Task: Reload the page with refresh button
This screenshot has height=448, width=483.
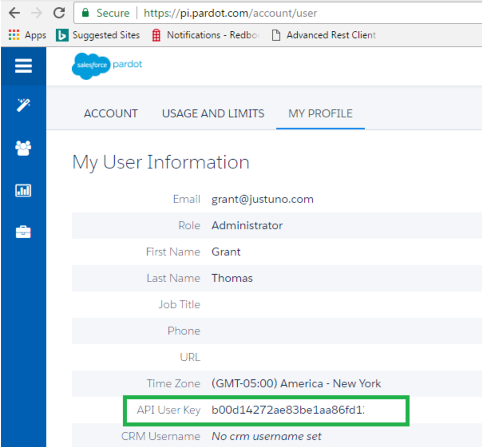Action: 59,13
